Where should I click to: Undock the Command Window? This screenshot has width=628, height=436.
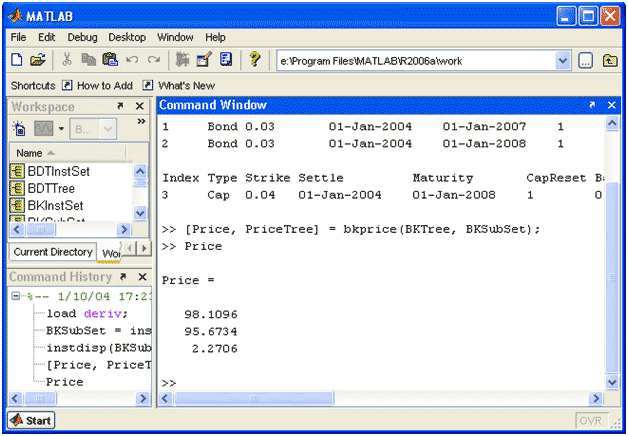pos(592,105)
